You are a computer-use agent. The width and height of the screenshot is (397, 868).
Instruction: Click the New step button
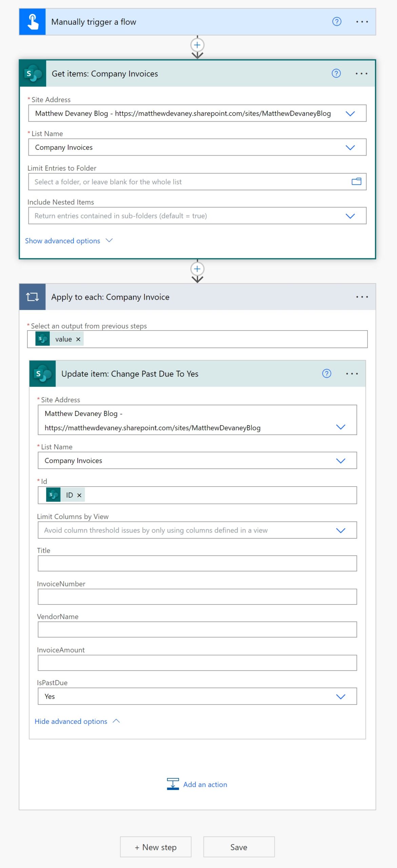point(156,847)
